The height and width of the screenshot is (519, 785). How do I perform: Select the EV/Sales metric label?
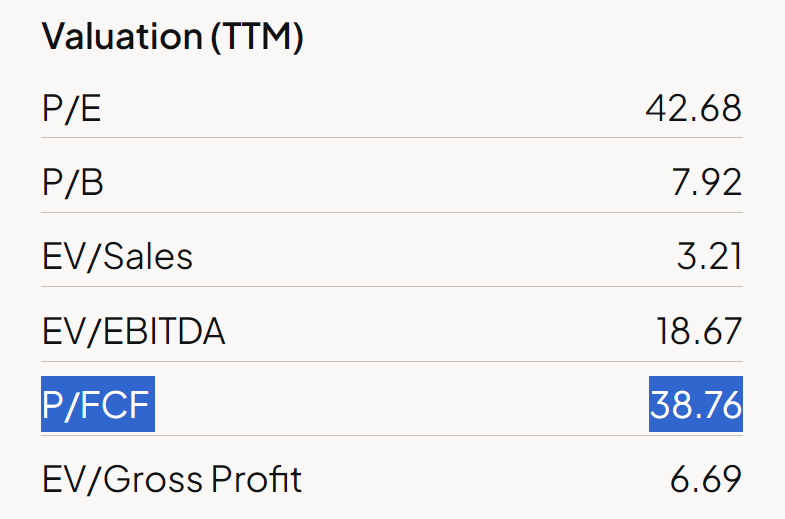coord(117,256)
